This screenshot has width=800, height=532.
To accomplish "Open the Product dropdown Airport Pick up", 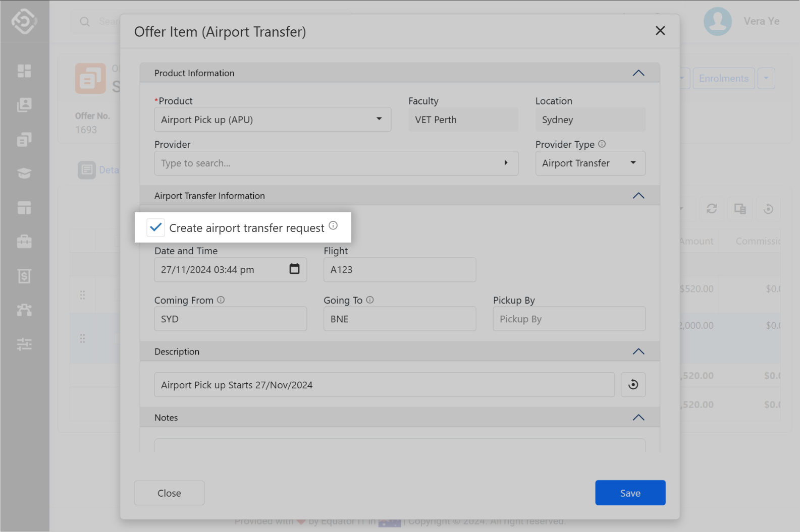I will pos(273,120).
